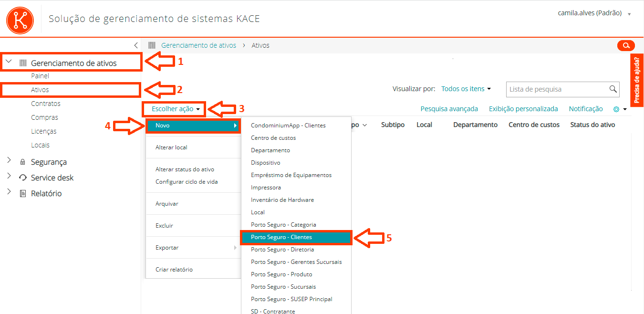Click the Relatório document icon
Viewport: 644px width, 314px height.
tap(22, 194)
